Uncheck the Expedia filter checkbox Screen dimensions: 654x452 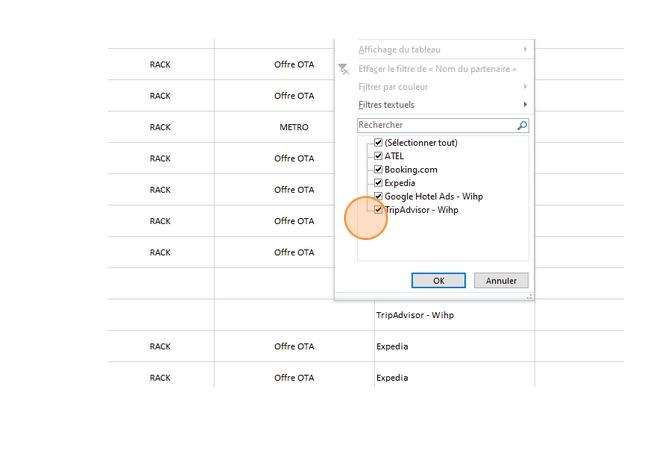coord(378,183)
